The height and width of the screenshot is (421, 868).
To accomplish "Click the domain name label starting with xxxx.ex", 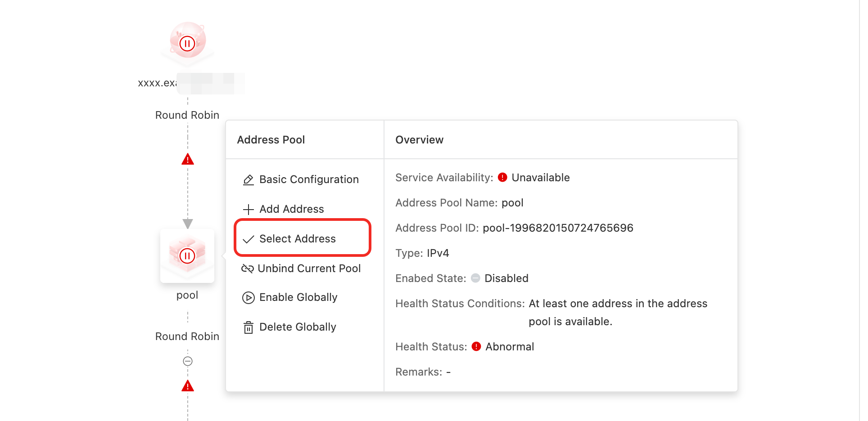I will pyautogui.click(x=191, y=83).
